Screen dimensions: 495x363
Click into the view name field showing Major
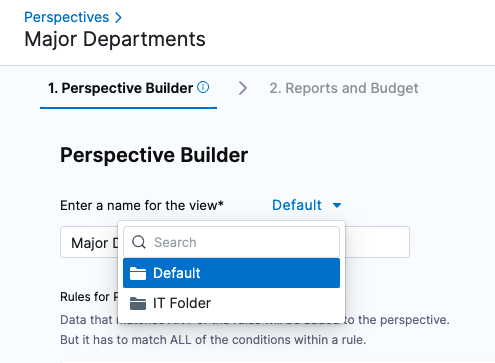(x=89, y=242)
